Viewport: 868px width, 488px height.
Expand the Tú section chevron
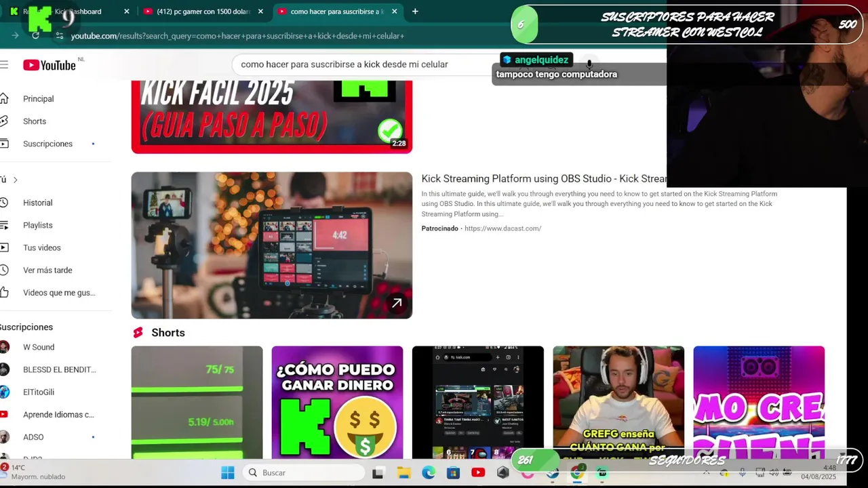point(15,180)
